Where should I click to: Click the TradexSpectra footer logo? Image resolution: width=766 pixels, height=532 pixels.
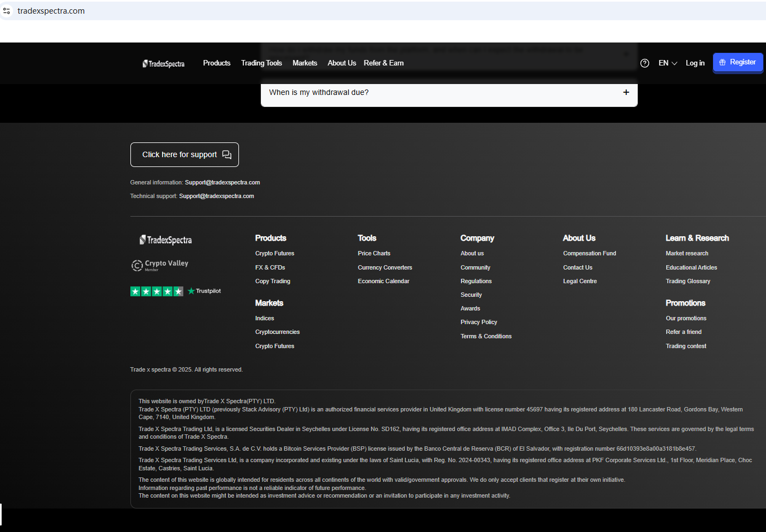[166, 240]
